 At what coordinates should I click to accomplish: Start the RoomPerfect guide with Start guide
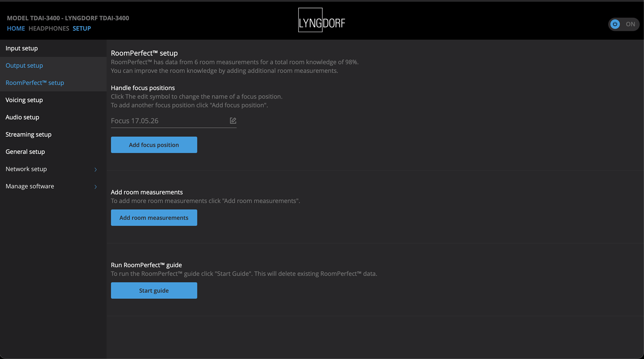coord(154,290)
